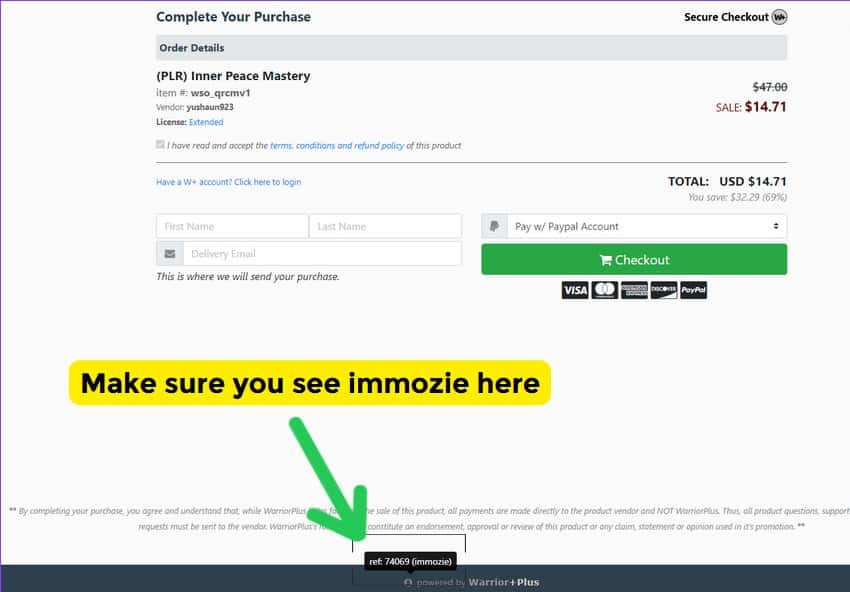Click 'This is where we will send your purchase.'
This screenshot has height=592, width=850.
pyautogui.click(x=248, y=276)
